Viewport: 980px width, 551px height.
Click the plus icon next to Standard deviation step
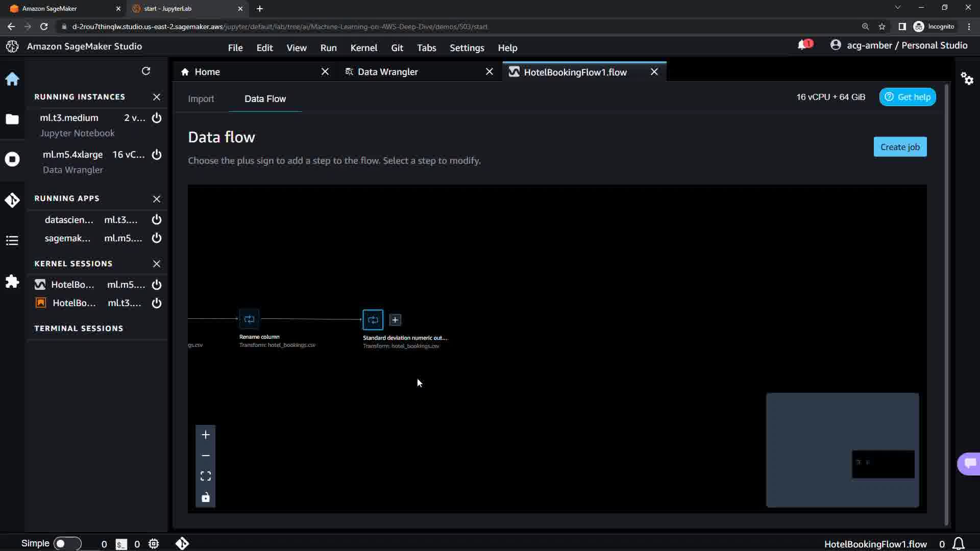coord(395,320)
